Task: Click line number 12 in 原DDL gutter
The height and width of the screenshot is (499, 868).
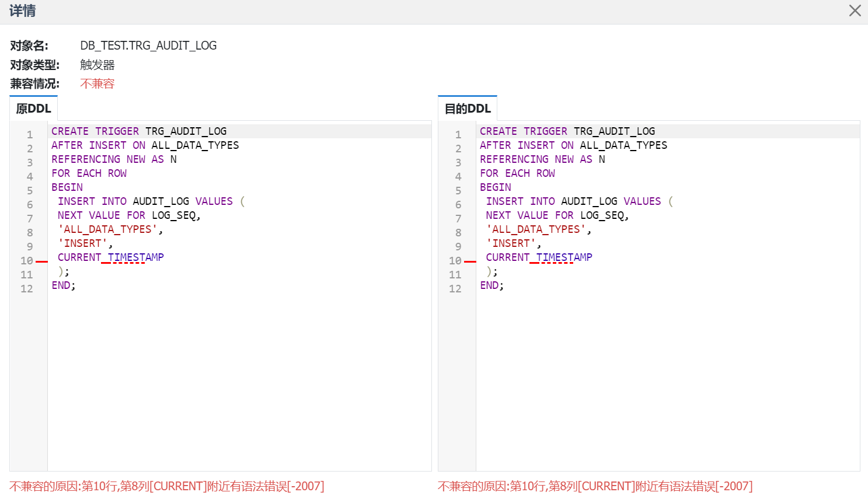Action: [27, 289]
